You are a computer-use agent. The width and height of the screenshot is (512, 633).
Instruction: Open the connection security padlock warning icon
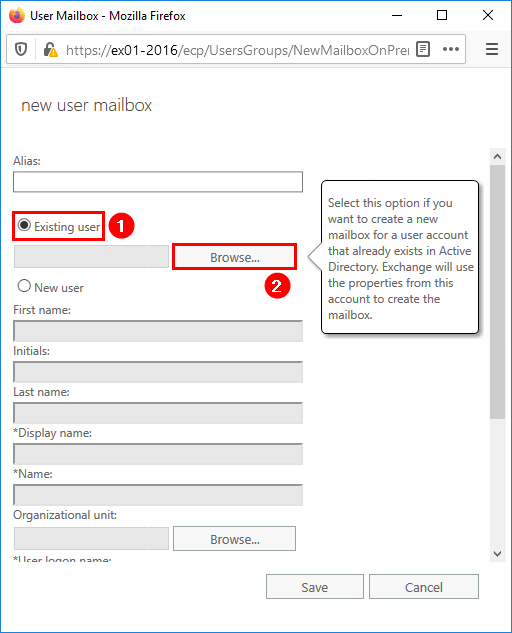50,50
